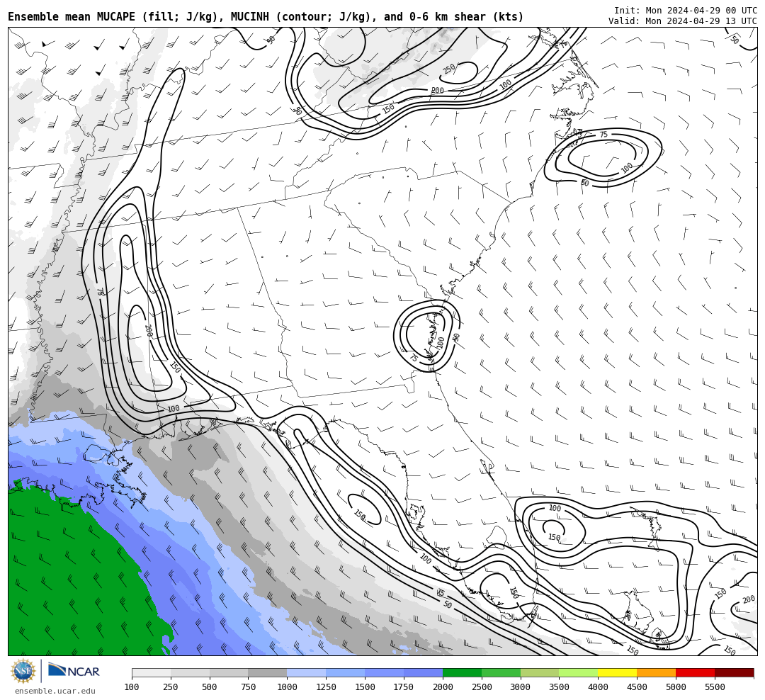Click the '4500' tick label under the colorbar
765x700 pixels.
click(637, 687)
